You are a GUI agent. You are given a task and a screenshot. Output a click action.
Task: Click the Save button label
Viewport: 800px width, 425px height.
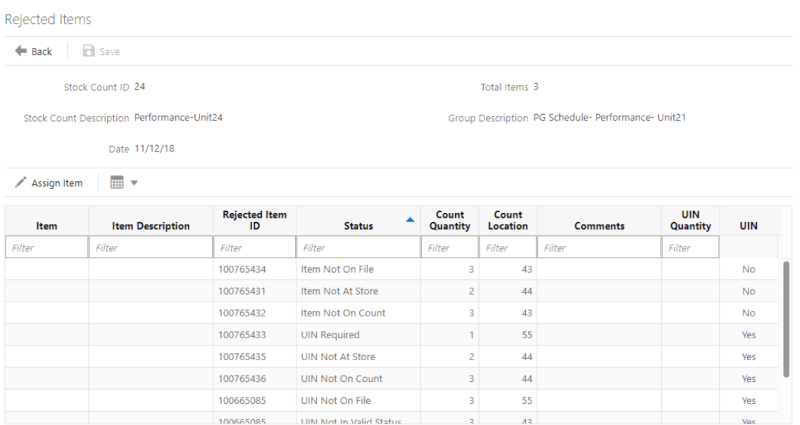point(110,52)
